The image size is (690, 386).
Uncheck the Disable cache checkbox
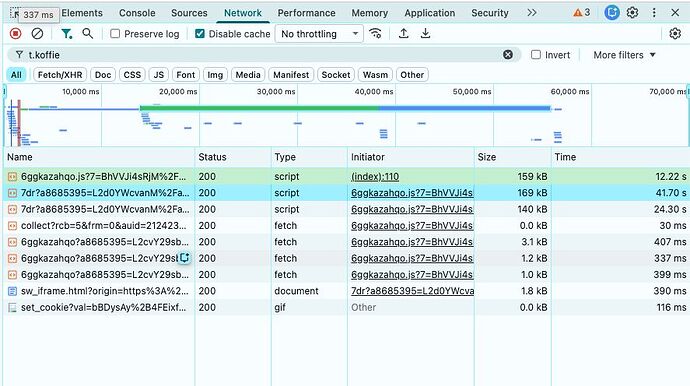click(200, 33)
